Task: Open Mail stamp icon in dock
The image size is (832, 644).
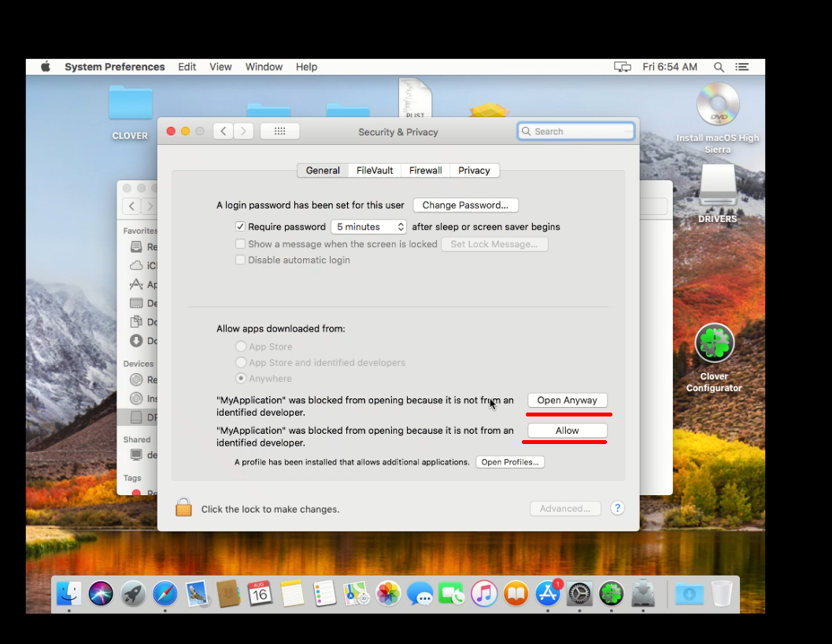Action: pyautogui.click(x=198, y=593)
